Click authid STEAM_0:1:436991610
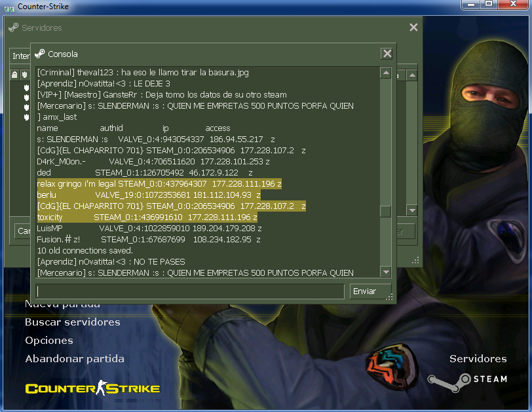 (138, 217)
